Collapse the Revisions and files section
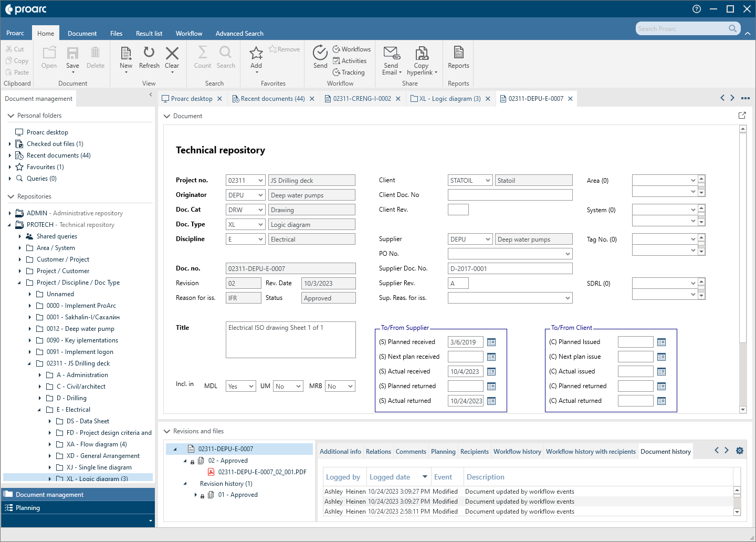 click(167, 431)
